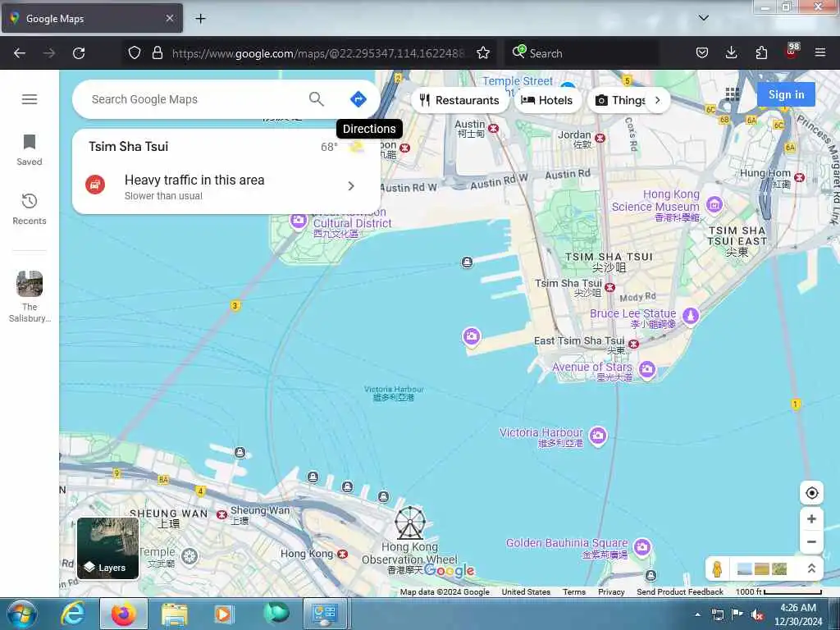Pick up the Street View pegman
Image resolution: width=840 pixels, height=630 pixels.
click(x=717, y=569)
